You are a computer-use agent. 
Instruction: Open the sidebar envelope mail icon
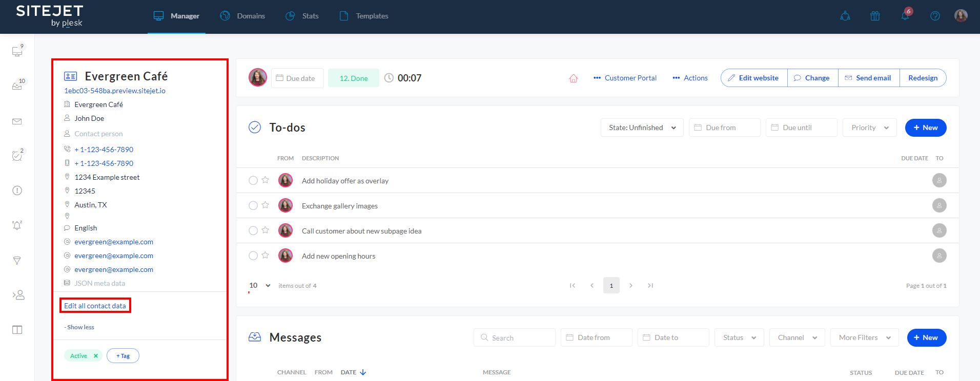click(17, 121)
